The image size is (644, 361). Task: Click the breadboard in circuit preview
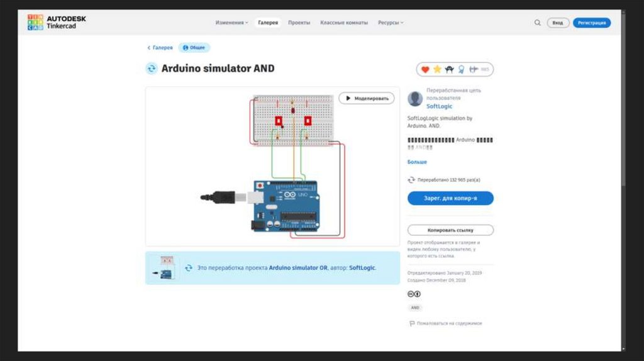pyautogui.click(x=293, y=119)
